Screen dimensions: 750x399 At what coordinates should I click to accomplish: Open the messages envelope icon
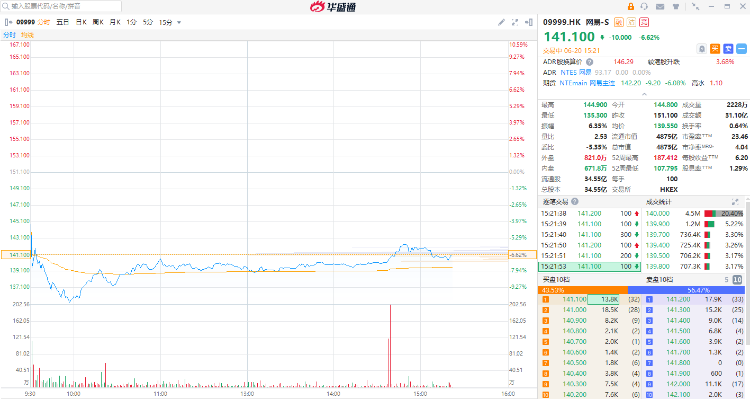pos(660,7)
